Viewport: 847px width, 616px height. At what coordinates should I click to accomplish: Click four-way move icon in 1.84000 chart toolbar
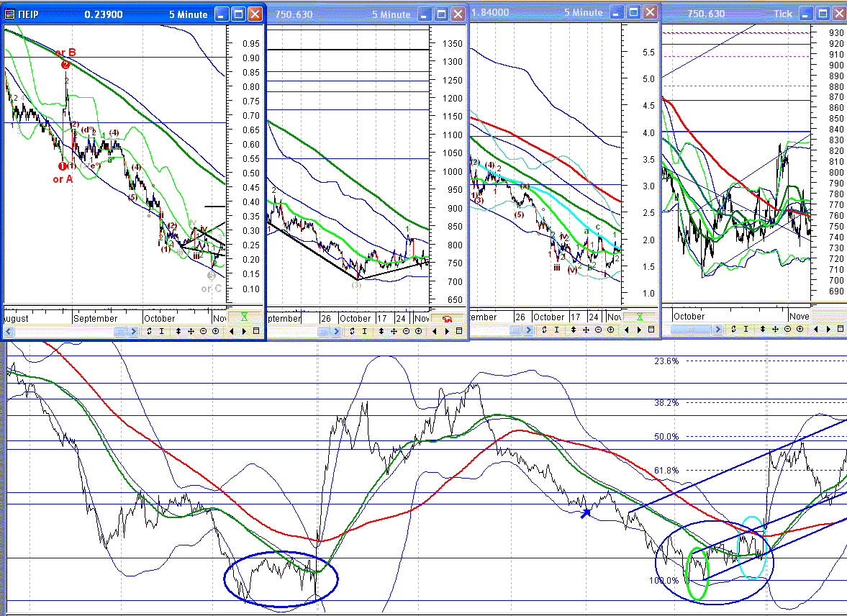tap(586, 329)
